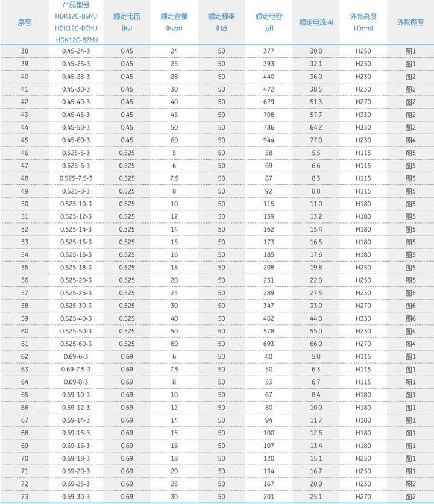Select product model 0.69-30-3 in last row
Screen dimensions: 434x504
coord(76,497)
